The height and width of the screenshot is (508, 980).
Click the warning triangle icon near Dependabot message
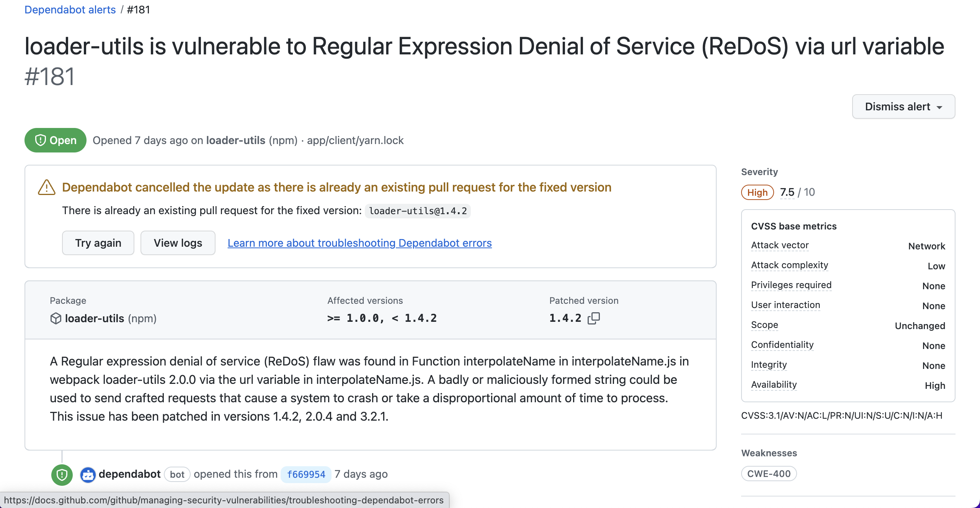click(x=46, y=187)
